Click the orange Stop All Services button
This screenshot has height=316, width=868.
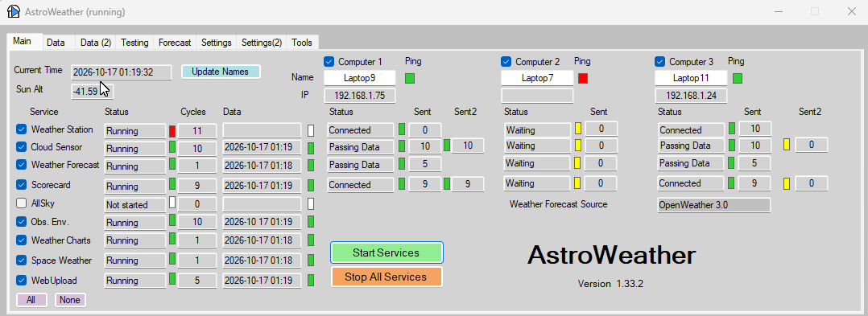click(x=386, y=277)
